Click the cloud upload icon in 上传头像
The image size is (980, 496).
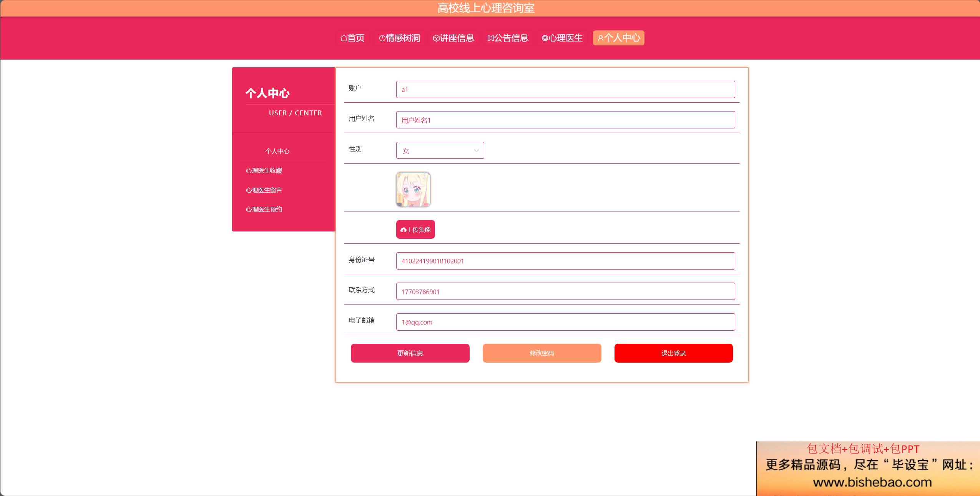(403, 230)
